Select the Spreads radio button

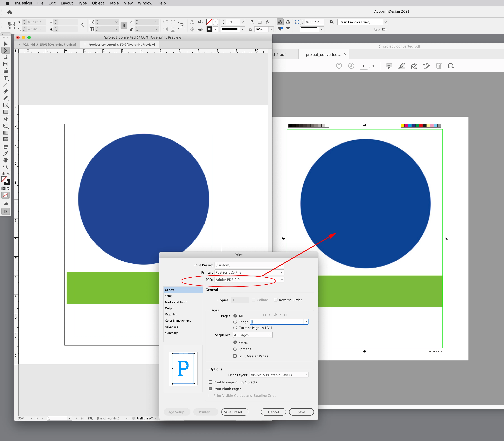pos(235,349)
